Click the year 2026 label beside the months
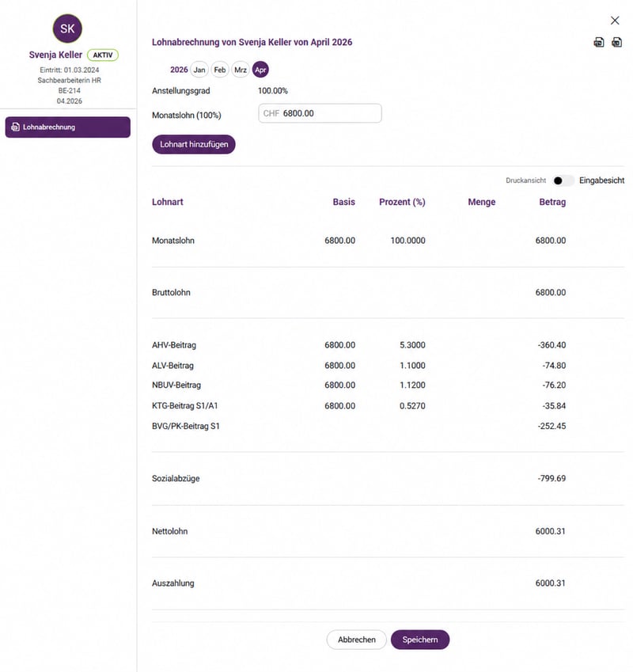The image size is (633, 672). (179, 70)
